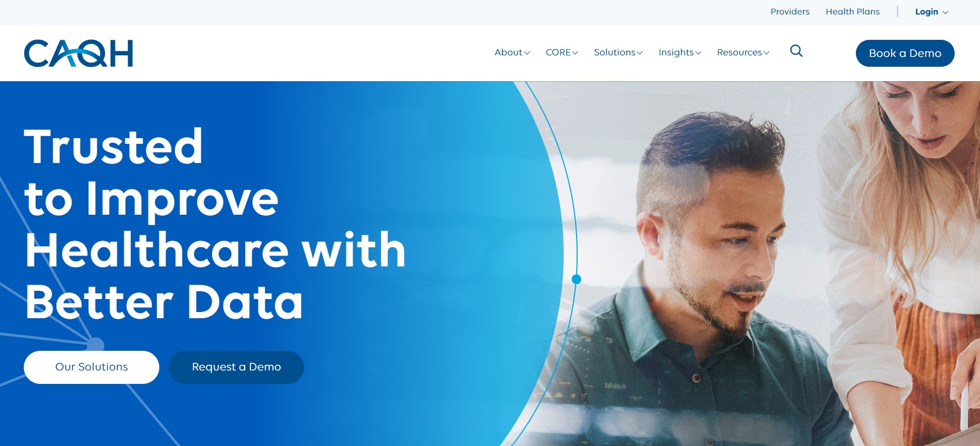Expand the Login dropdown arrow
The height and width of the screenshot is (446, 980).
click(x=945, y=12)
